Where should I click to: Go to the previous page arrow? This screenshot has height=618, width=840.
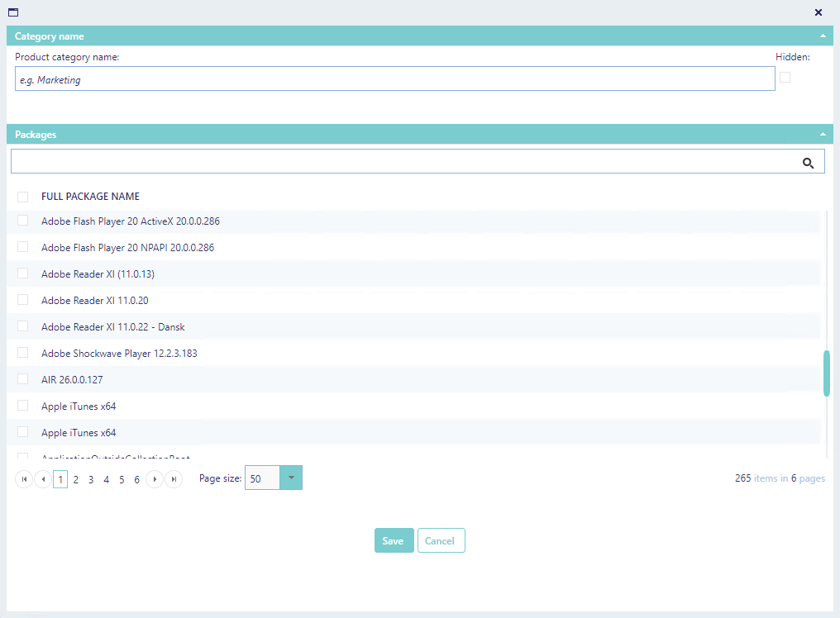pos(42,479)
